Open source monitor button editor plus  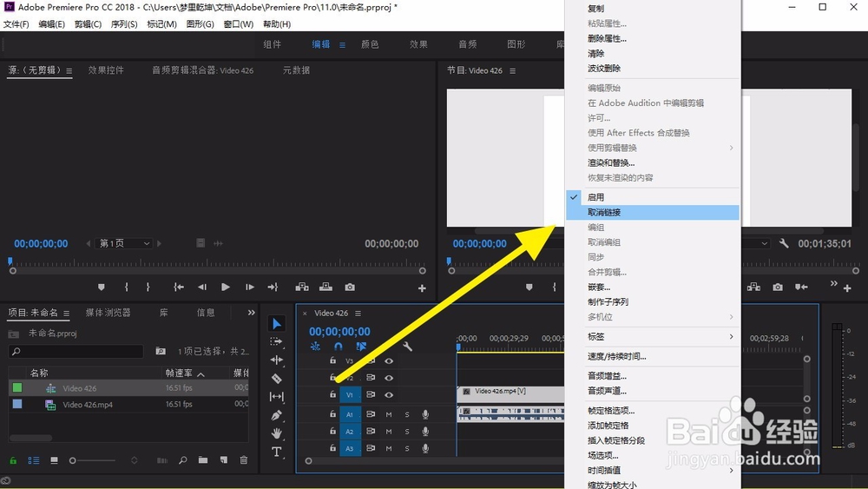point(422,288)
